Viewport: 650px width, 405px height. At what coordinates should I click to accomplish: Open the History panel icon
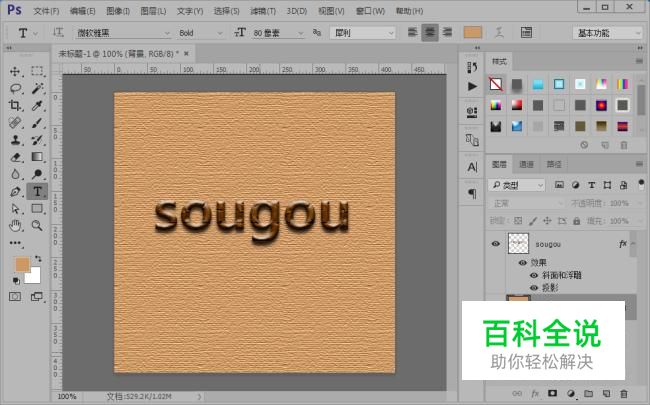pos(472,68)
